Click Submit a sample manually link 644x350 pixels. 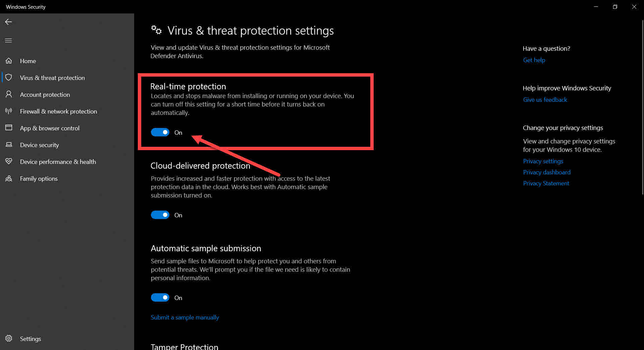pos(185,317)
